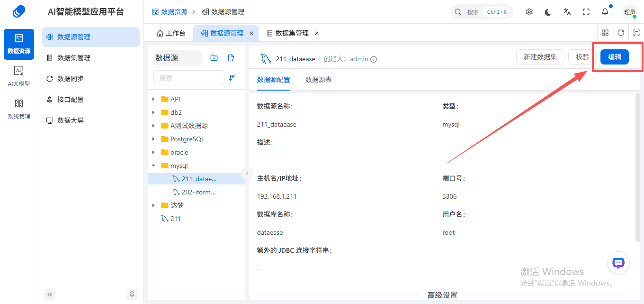Close the 数据源管理 tab
The image size is (644, 304).
(251, 33)
